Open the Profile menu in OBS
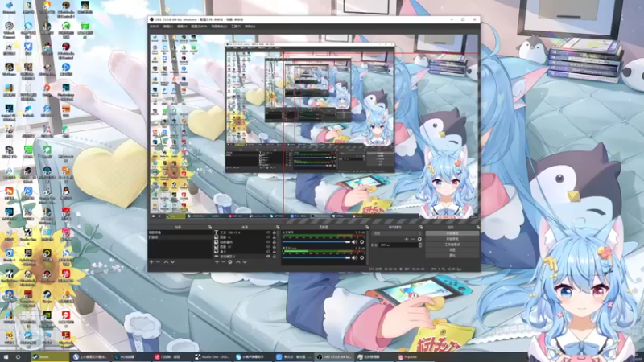This screenshot has width=644, height=362. coord(199,27)
